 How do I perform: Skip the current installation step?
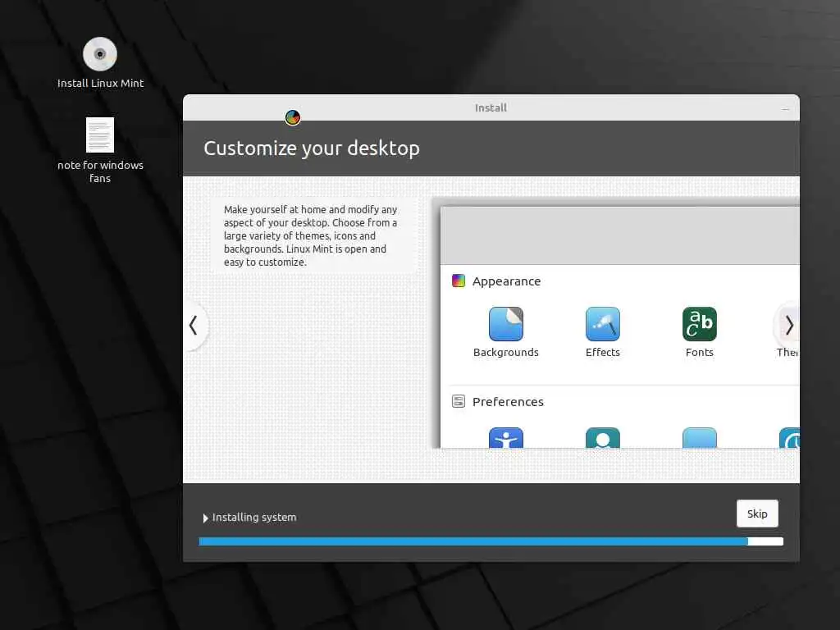(757, 514)
